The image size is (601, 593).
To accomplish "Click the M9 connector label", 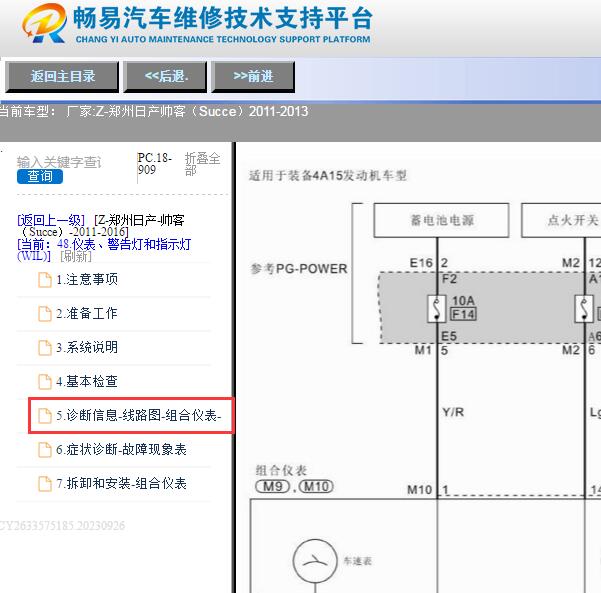I will tap(273, 486).
